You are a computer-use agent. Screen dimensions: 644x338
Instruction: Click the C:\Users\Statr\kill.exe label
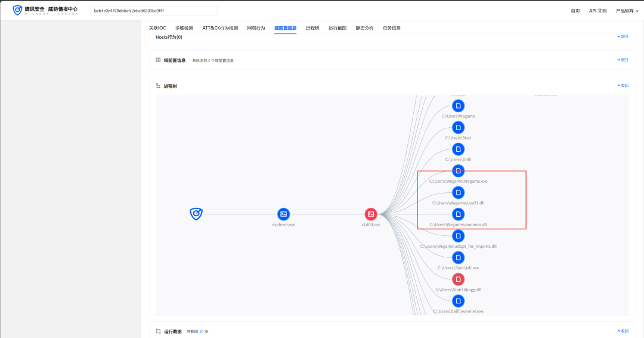(x=459, y=268)
